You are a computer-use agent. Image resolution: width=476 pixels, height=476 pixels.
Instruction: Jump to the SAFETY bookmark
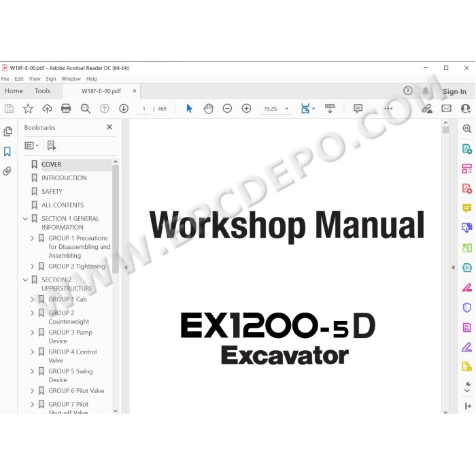click(52, 192)
